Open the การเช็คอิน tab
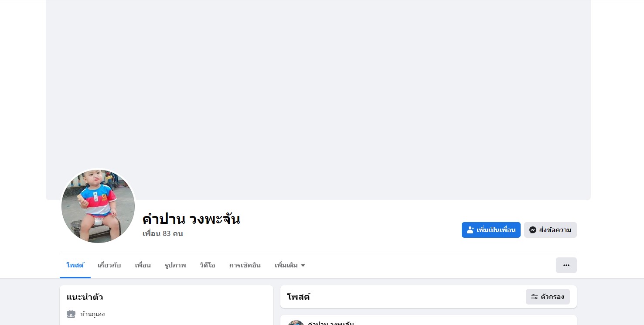644x325 pixels. [245, 265]
